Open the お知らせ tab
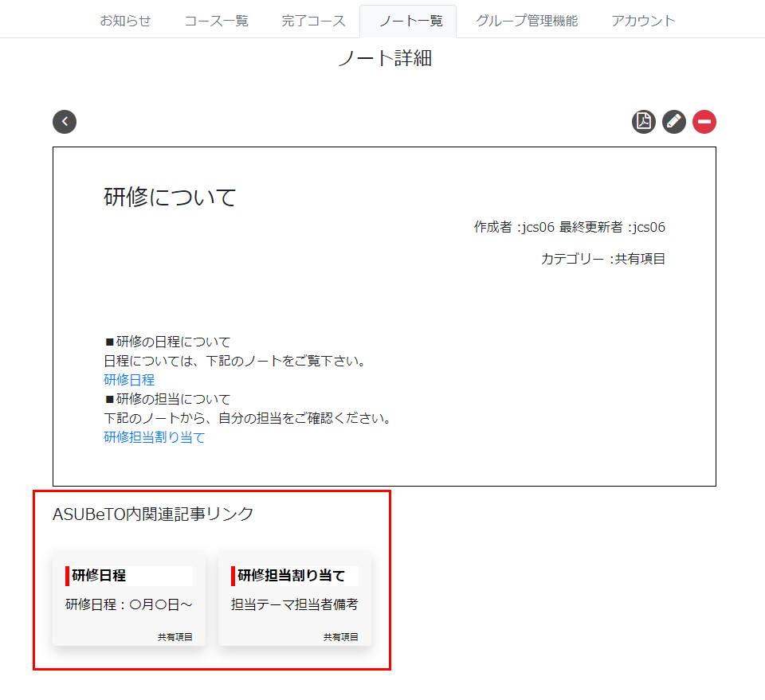 pos(125,21)
